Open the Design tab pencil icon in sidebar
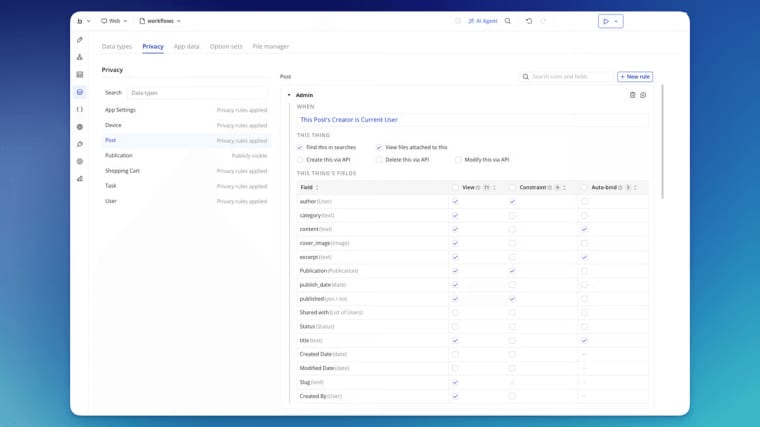760x427 pixels. [80, 40]
